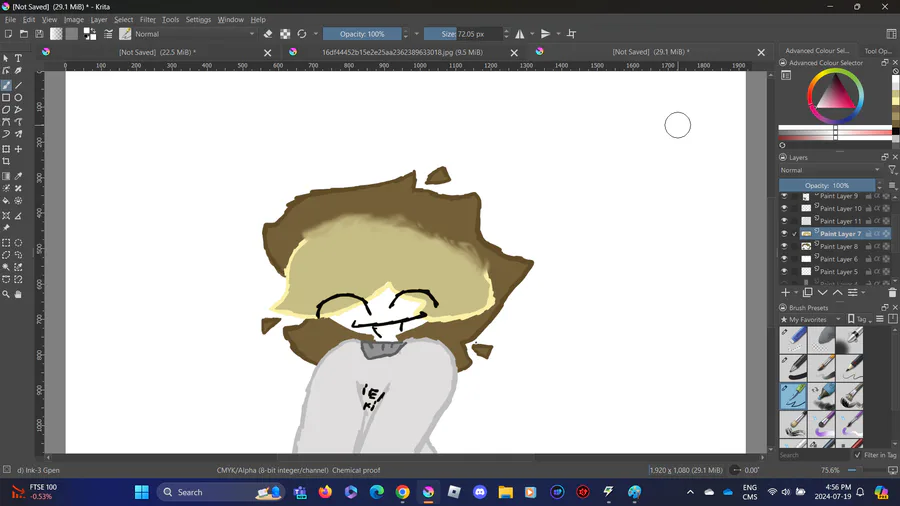Image resolution: width=900 pixels, height=506 pixels.
Task: Open the Filter menu
Action: pos(148,20)
